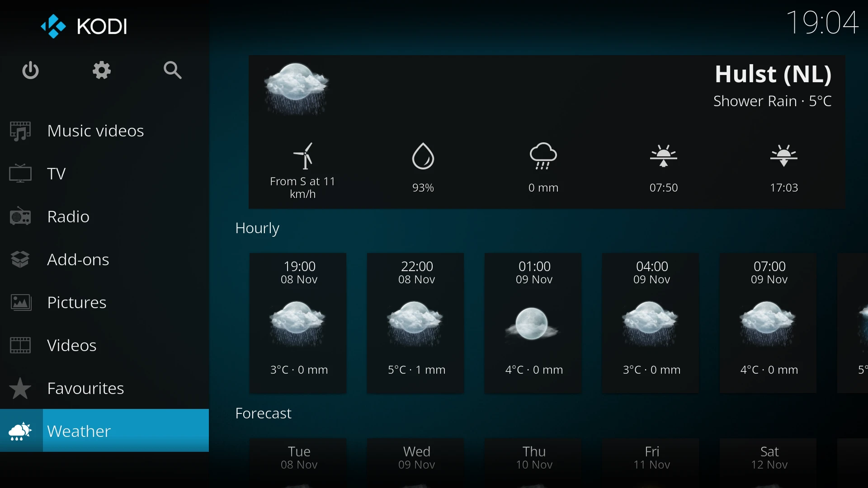Click the Videos sidebar icon
868x488 pixels.
(x=20, y=345)
